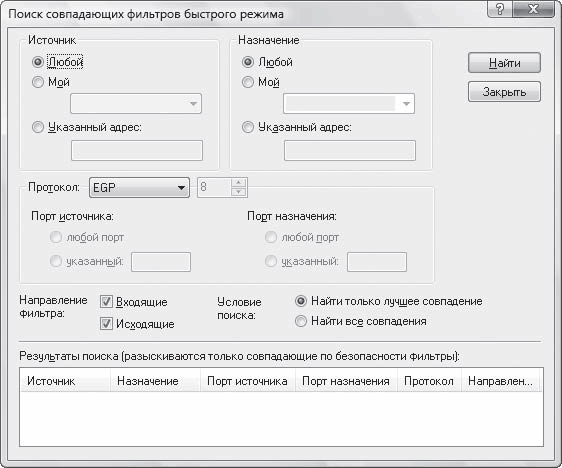Screen dimensions: 562x468
Task: Select the source 'Мой' radio button
Action: point(38,82)
